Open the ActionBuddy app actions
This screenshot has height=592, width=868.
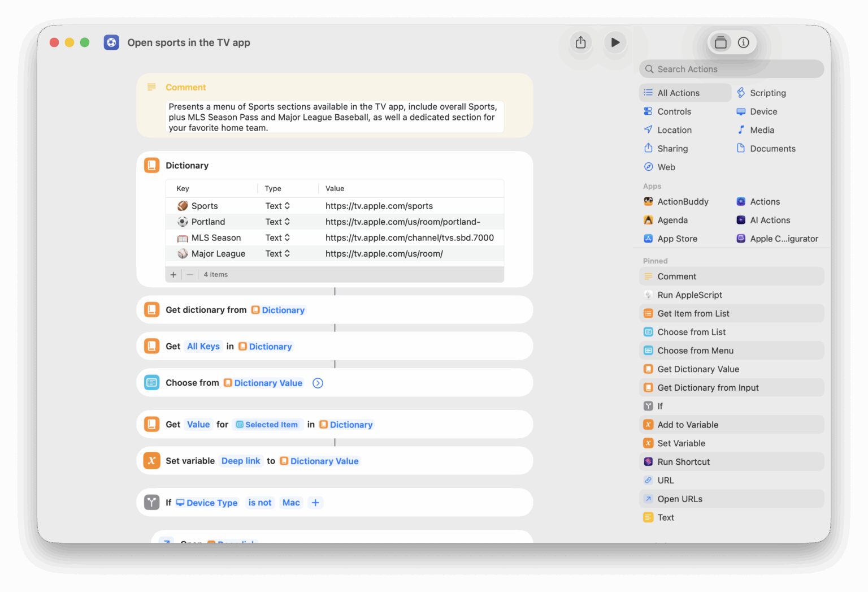682,202
